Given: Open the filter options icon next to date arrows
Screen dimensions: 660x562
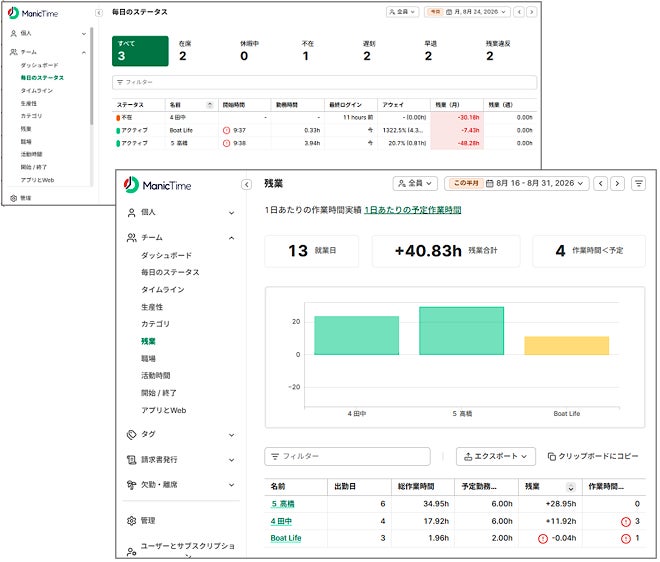Looking at the screenshot, I should tap(638, 184).
